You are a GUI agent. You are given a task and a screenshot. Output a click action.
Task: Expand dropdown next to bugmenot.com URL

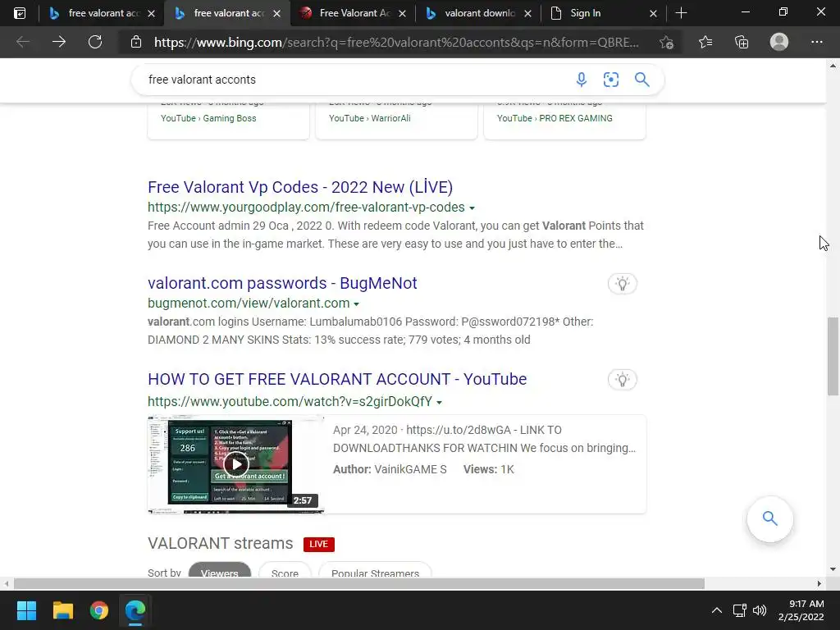point(356,304)
